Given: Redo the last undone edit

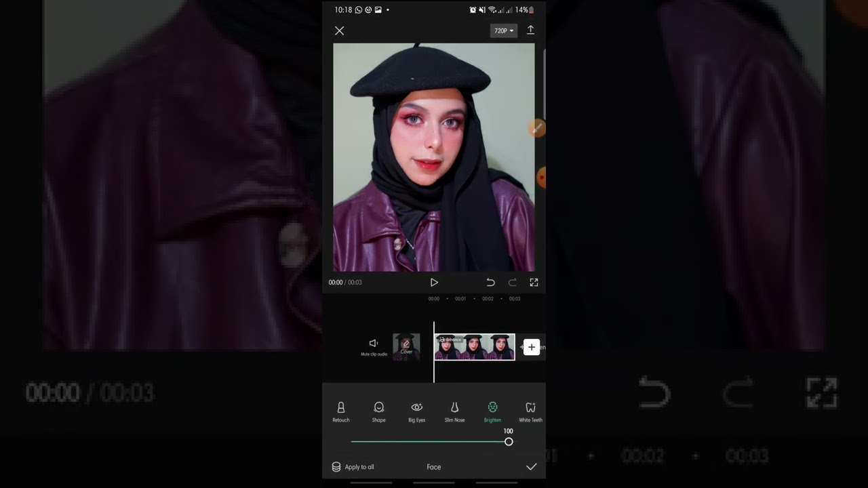Looking at the screenshot, I should [513, 283].
